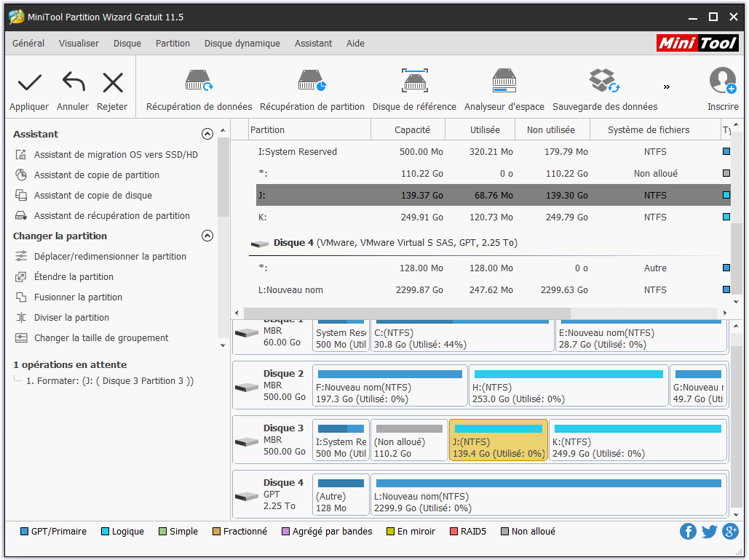Click down arrow of disk map scrollbar

click(x=736, y=515)
